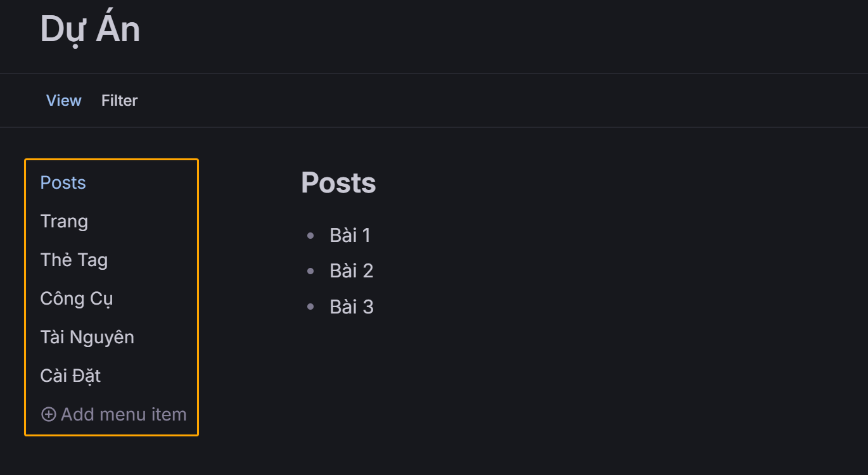This screenshot has height=475, width=868.
Task: Open the Bài 3 list entry
Action: pos(352,307)
